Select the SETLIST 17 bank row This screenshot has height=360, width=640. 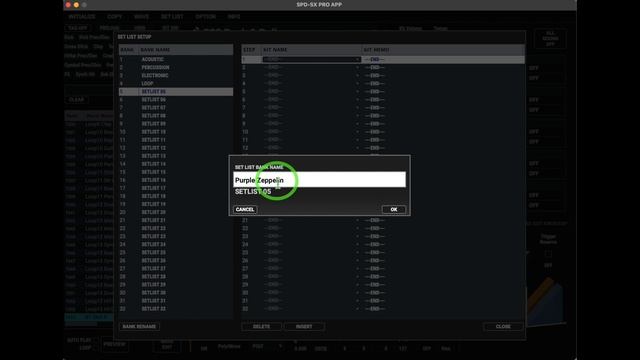click(x=176, y=188)
